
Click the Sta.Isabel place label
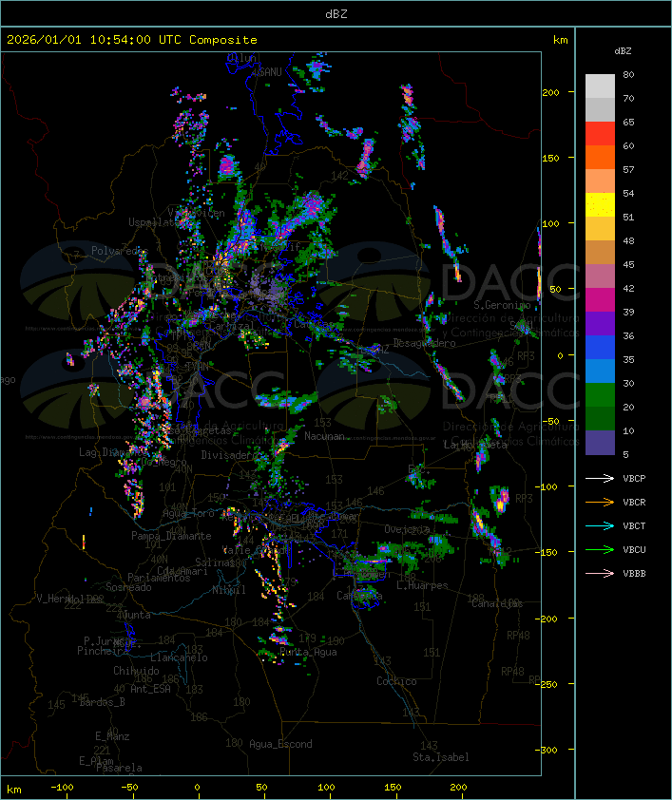tap(441, 757)
